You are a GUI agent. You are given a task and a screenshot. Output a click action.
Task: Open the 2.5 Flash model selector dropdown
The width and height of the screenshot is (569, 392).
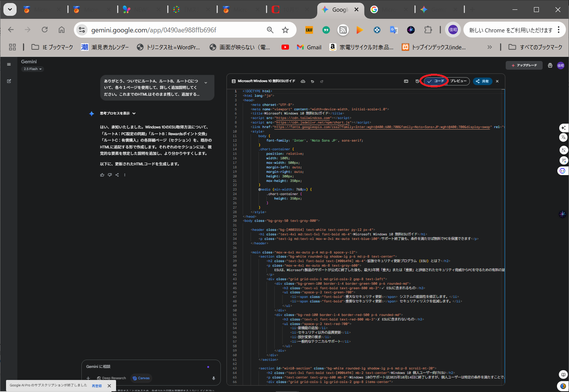click(x=32, y=69)
